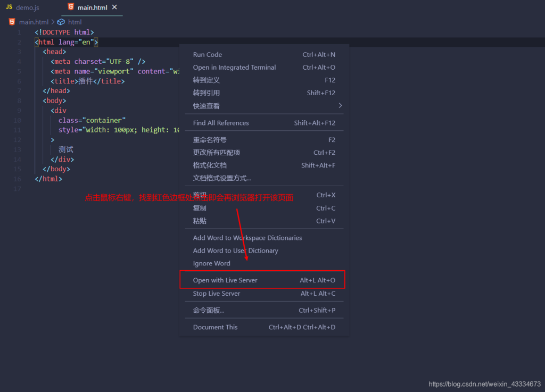Click the 测试 text line in editor
This screenshot has width=545, height=392.
65,149
